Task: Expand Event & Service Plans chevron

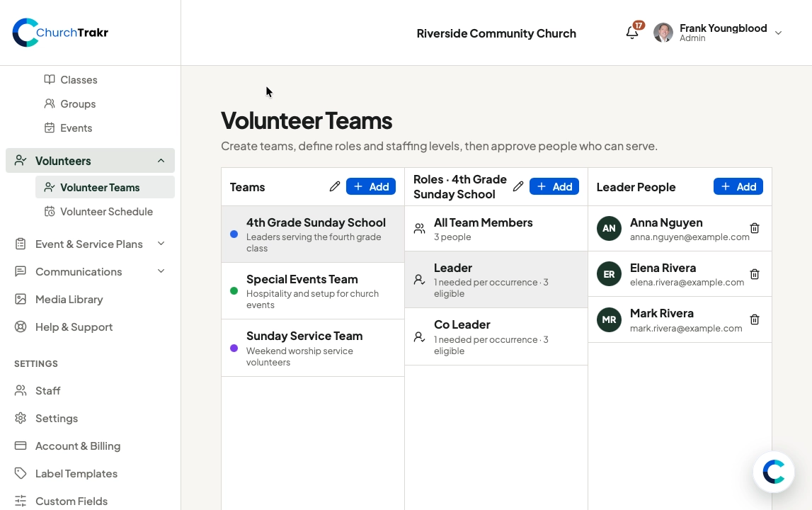Action: point(161,244)
